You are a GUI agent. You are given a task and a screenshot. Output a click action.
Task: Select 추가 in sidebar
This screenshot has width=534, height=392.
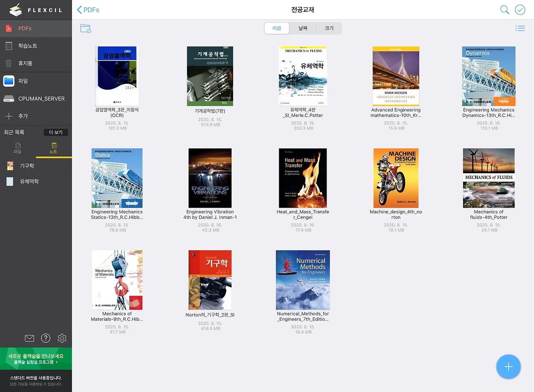click(36, 116)
